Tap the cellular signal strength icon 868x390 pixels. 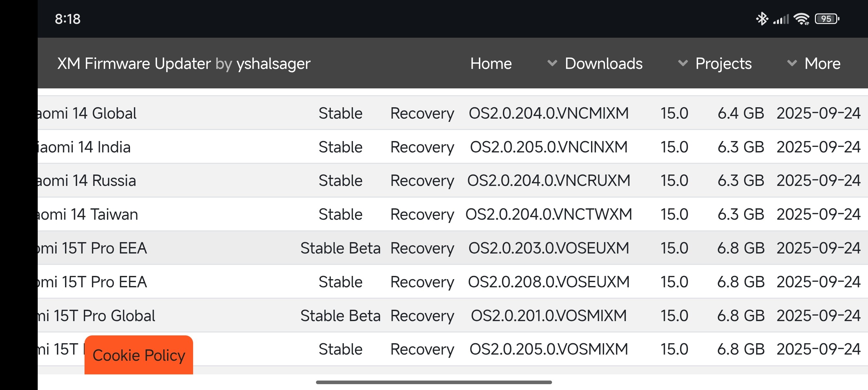click(x=781, y=19)
